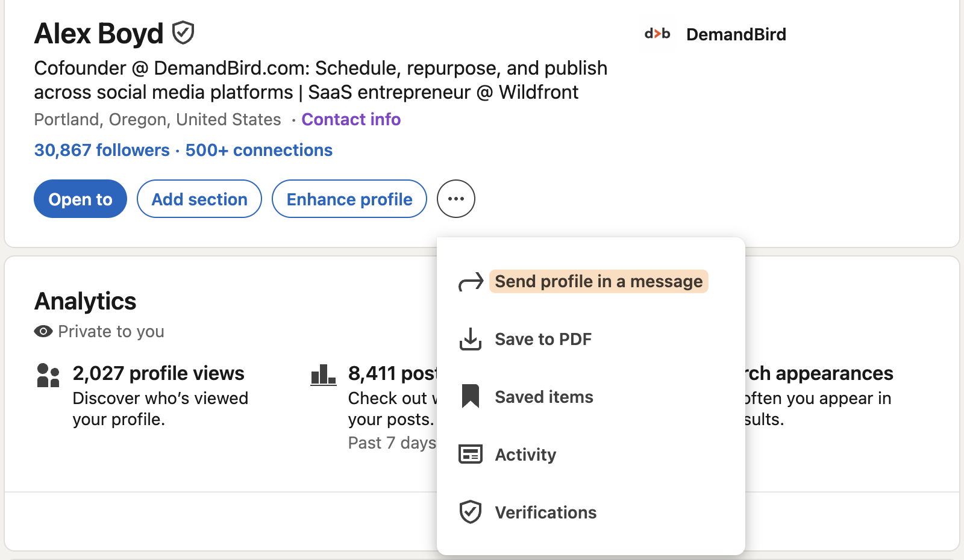Open Verifications from the menu
The image size is (964, 560).
coord(545,512)
